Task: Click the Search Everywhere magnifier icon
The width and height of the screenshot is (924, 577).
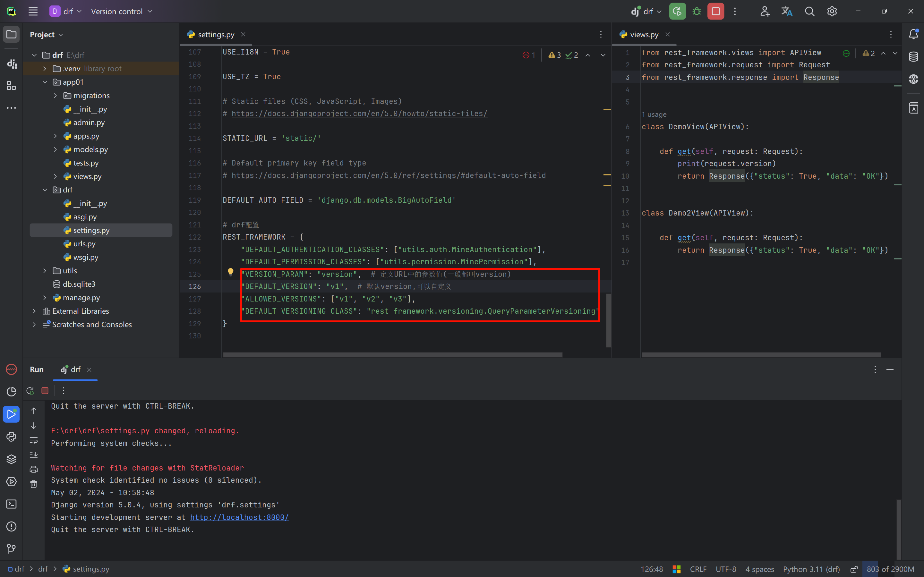Action: [809, 12]
